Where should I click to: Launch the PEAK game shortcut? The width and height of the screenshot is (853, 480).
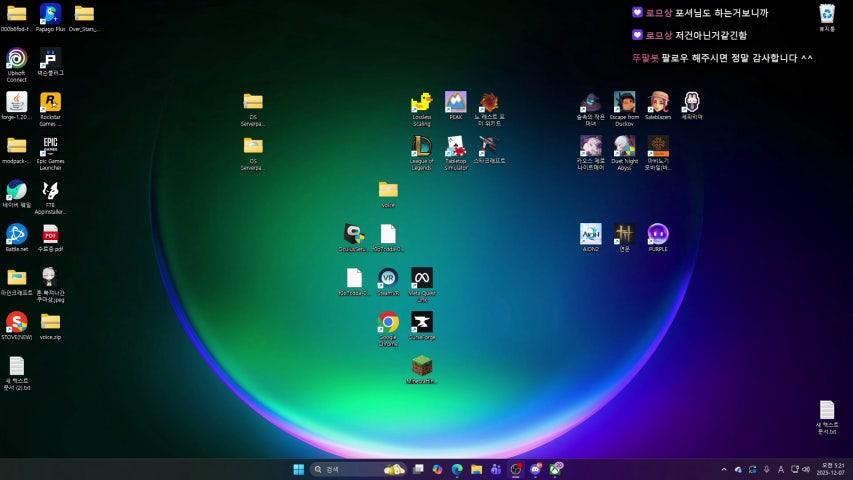tap(455, 102)
